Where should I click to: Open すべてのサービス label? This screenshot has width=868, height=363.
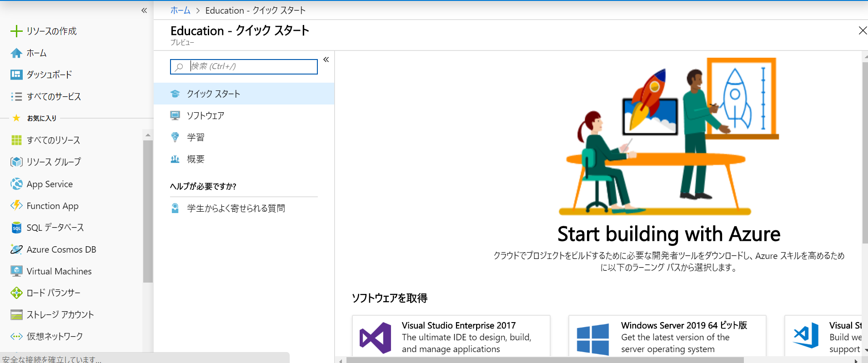[54, 96]
